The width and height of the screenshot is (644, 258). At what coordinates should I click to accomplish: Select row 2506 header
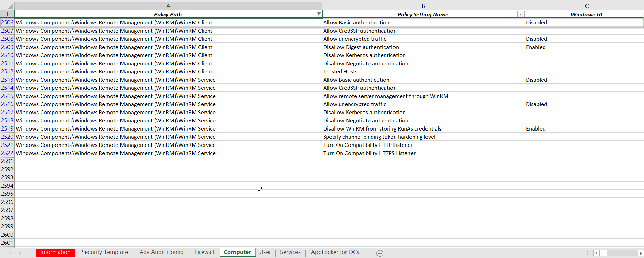[7, 22]
